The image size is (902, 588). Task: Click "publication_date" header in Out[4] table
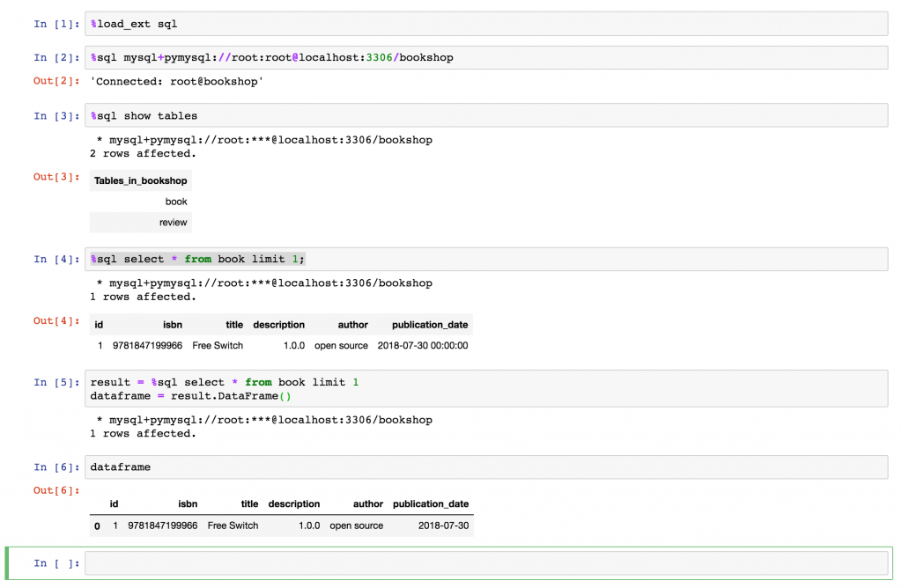click(430, 325)
